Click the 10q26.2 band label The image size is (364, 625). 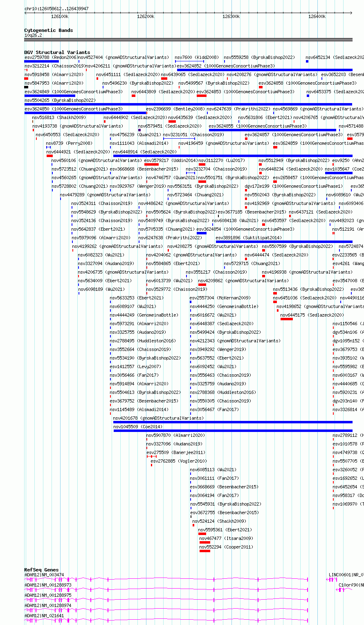pyautogui.click(x=33, y=35)
